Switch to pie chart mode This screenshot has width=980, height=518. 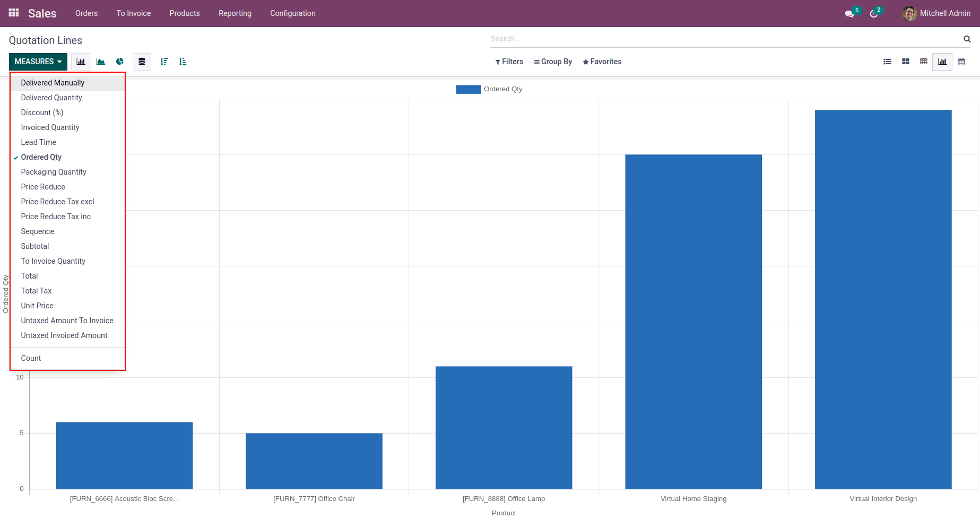point(120,62)
